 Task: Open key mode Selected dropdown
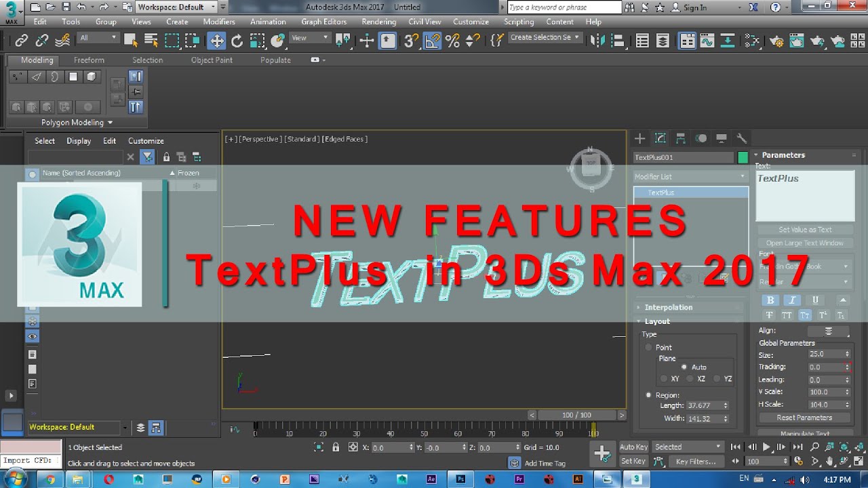[x=689, y=447]
